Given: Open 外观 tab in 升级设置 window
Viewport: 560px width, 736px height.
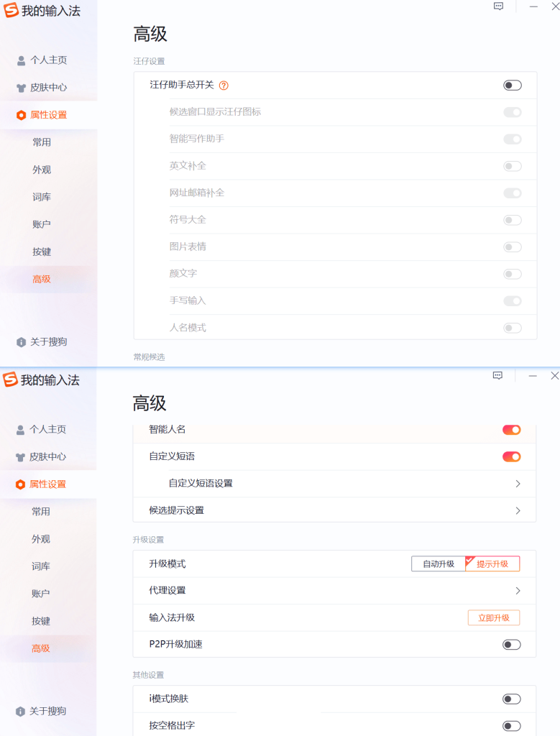Looking at the screenshot, I should pyautogui.click(x=41, y=539).
